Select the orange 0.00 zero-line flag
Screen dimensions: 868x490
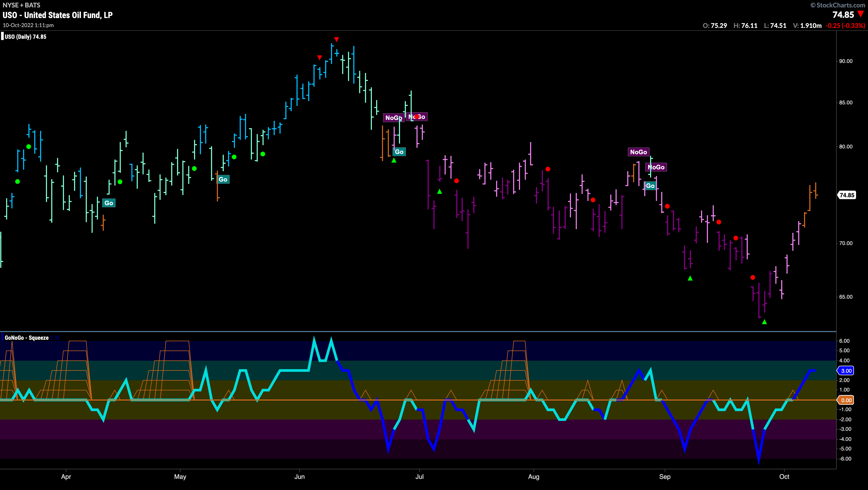846,400
